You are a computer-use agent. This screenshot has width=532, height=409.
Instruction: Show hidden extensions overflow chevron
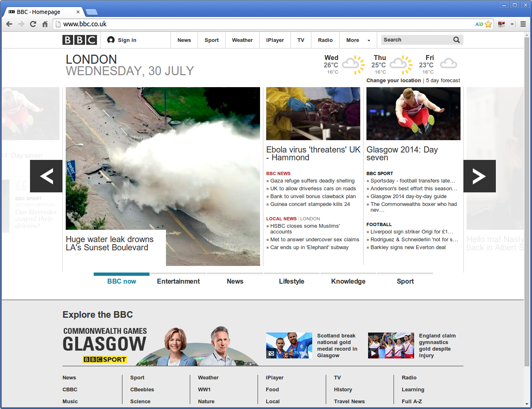(512, 24)
